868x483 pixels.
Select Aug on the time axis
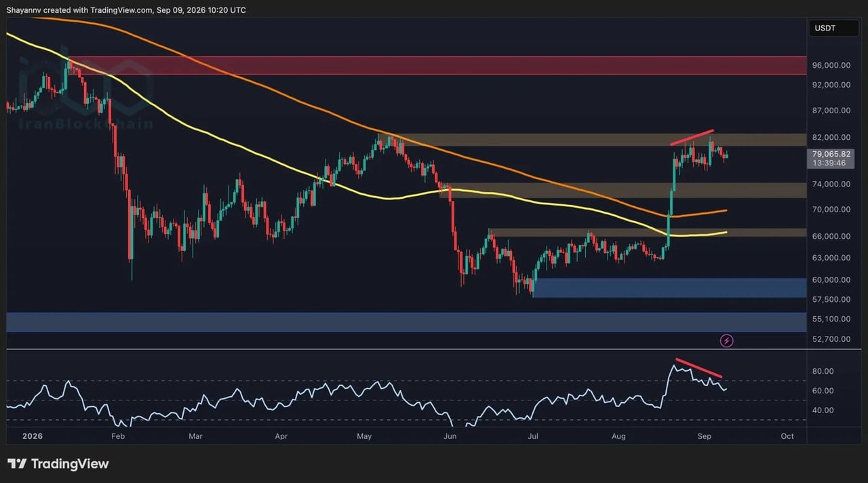coord(618,436)
